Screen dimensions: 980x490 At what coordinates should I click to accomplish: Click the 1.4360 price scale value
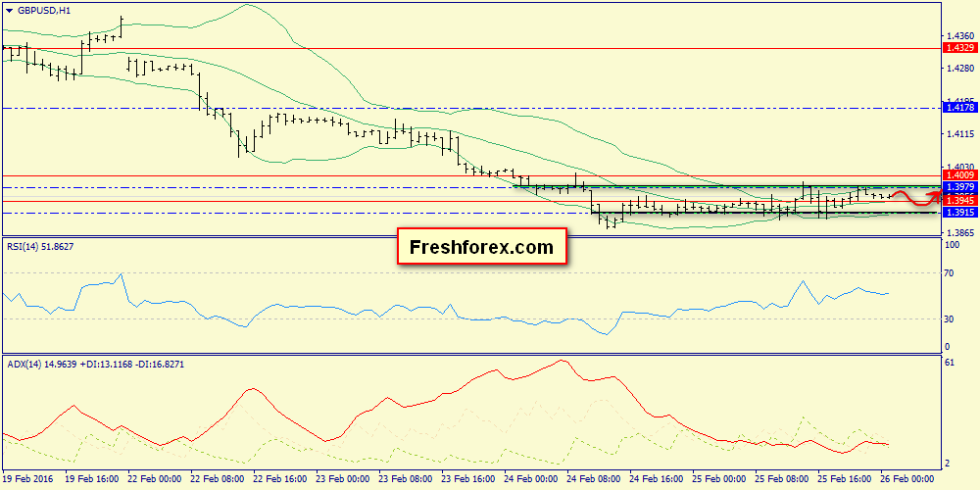(959, 35)
